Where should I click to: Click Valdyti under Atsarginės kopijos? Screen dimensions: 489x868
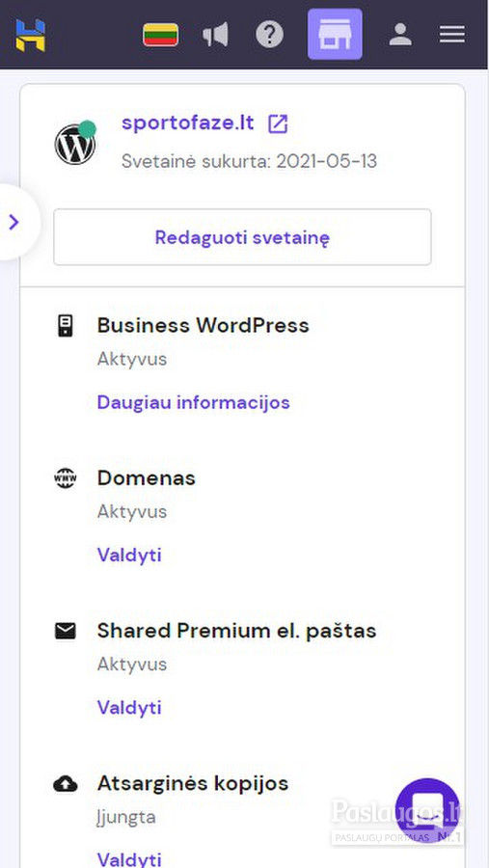point(129,859)
